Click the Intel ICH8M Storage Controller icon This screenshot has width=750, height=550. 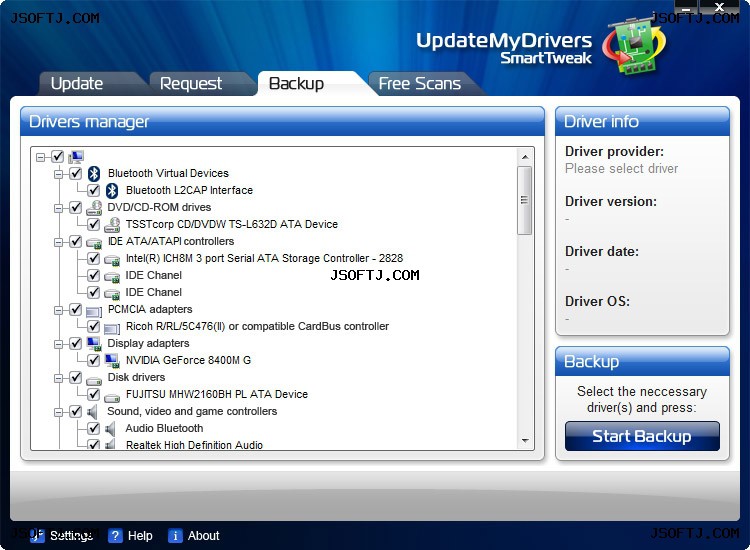click(112, 260)
